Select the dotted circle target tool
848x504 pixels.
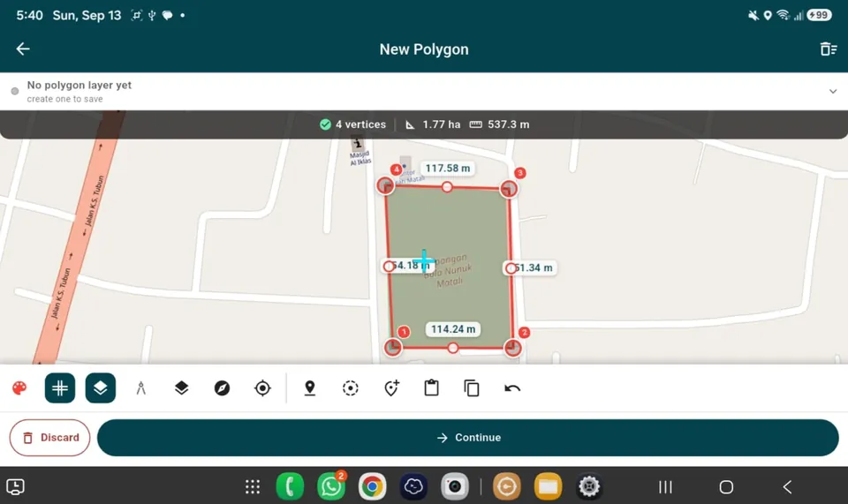point(351,387)
